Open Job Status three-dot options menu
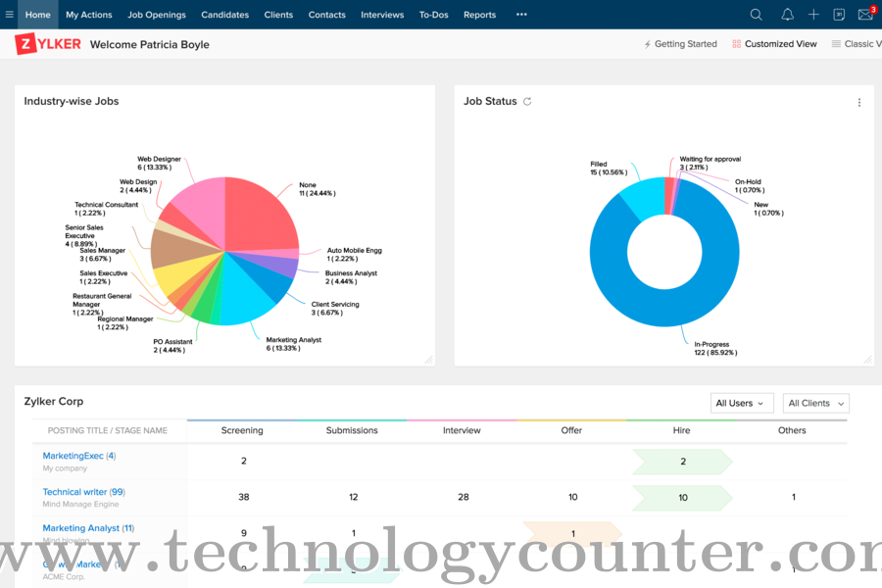The image size is (882, 588). point(858,102)
